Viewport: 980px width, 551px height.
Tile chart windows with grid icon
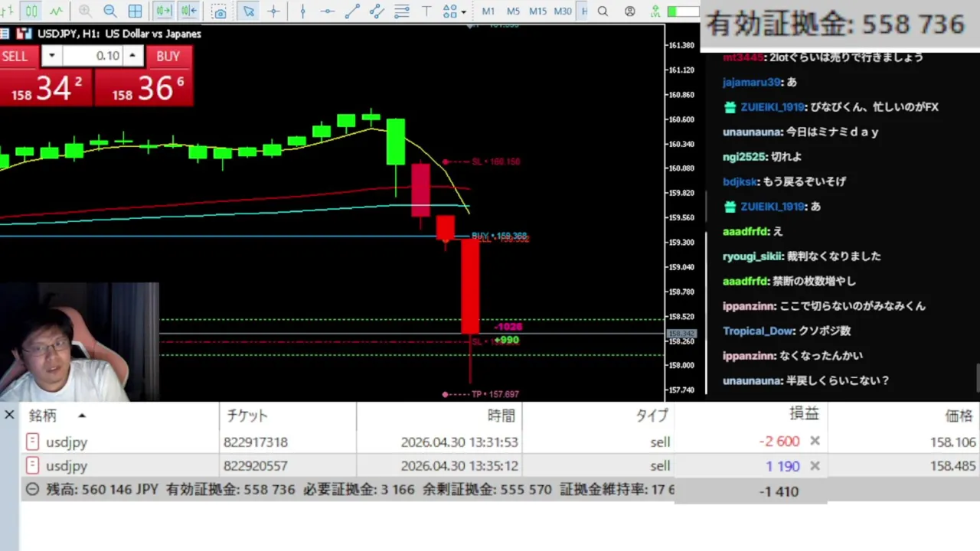click(x=135, y=11)
